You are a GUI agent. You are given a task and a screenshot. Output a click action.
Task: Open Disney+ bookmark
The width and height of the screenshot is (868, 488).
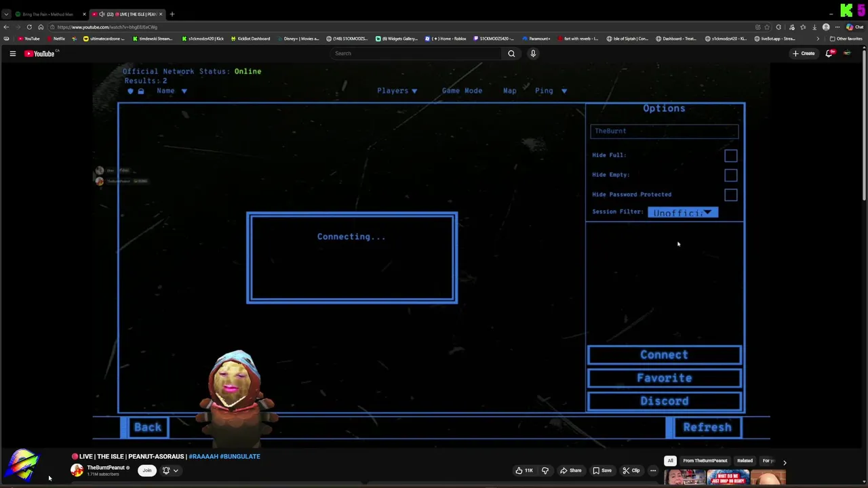pos(297,39)
